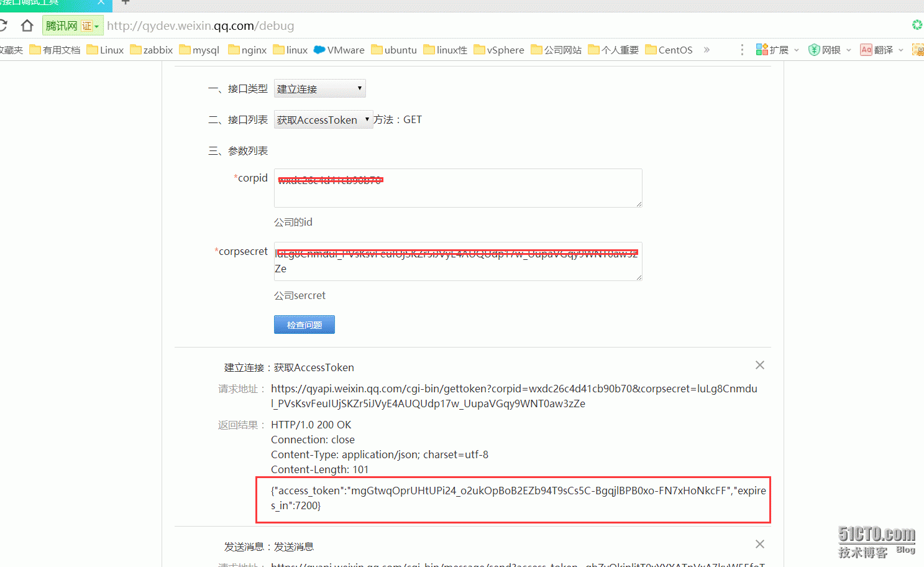This screenshot has width=924, height=567.
Task: Open the 个人重要 bookmark folder
Action: (x=613, y=50)
